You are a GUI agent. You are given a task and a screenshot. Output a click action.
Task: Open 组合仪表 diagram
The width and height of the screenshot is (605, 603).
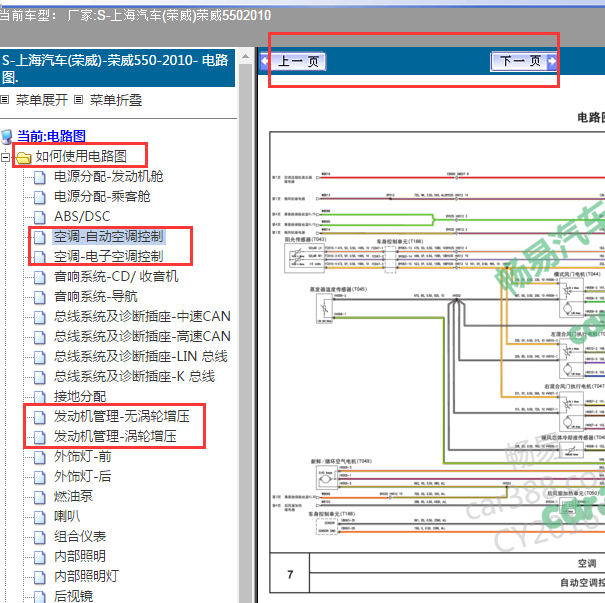point(80,537)
